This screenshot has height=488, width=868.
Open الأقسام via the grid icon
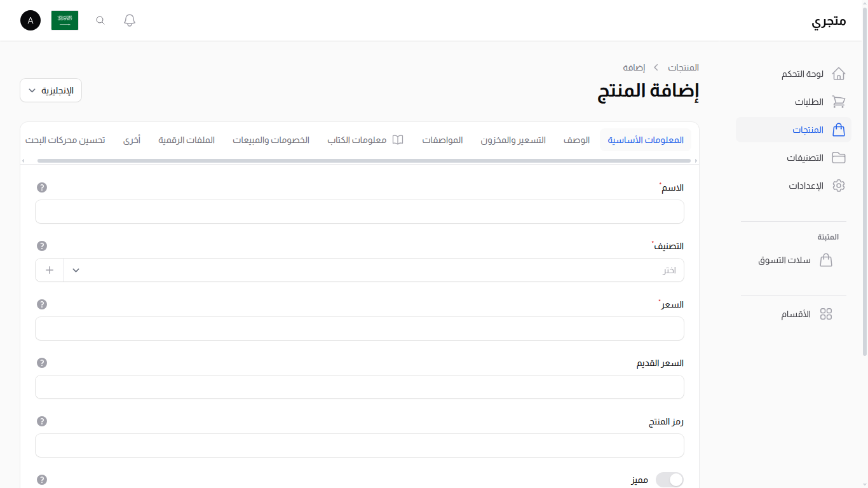(x=826, y=313)
